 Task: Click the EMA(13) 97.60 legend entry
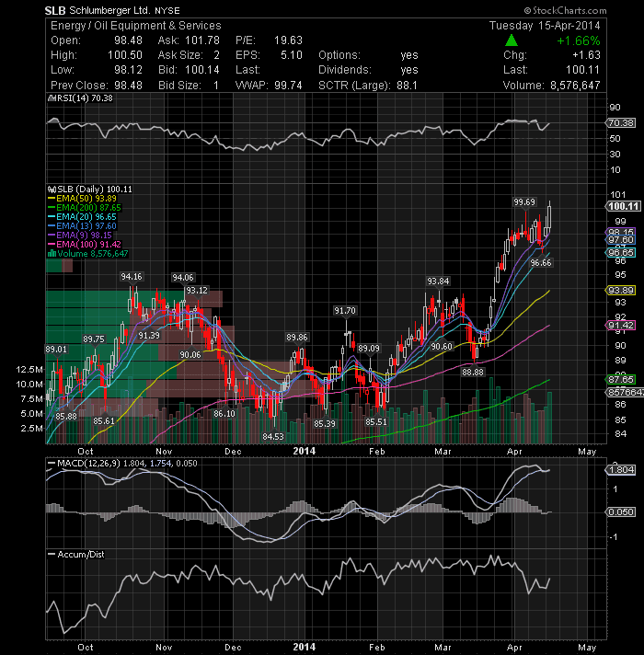click(82, 226)
